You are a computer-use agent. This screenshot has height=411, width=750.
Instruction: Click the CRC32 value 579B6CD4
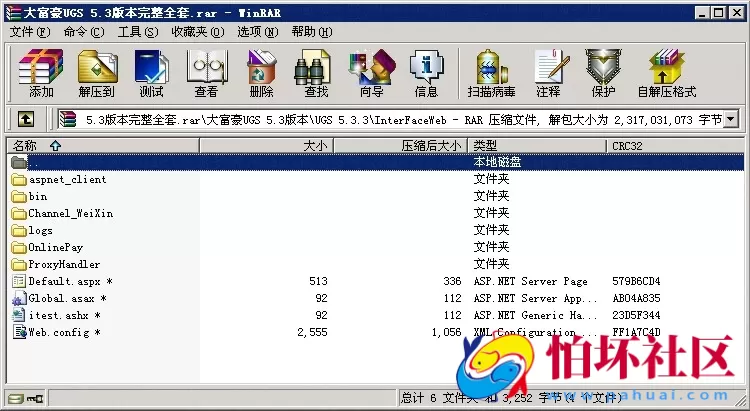[x=636, y=281]
